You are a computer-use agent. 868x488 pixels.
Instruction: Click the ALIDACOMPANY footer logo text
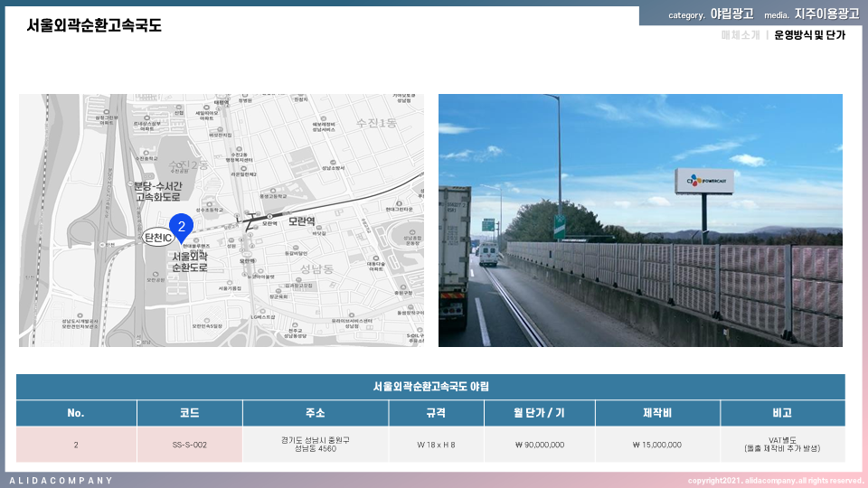pos(61,480)
